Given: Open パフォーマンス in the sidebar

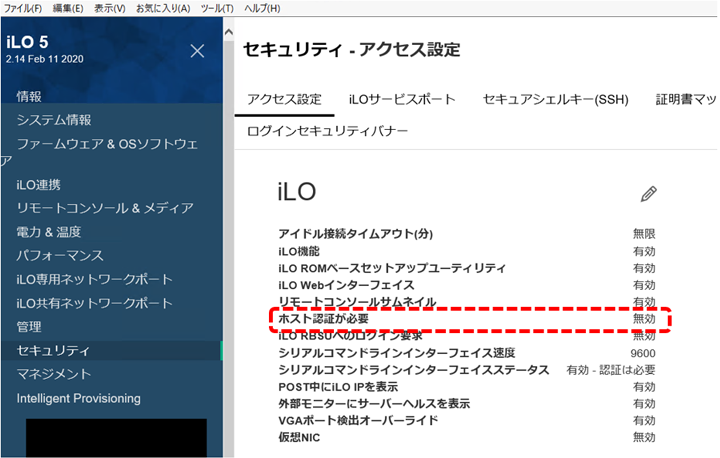Looking at the screenshot, I should pos(60,255).
